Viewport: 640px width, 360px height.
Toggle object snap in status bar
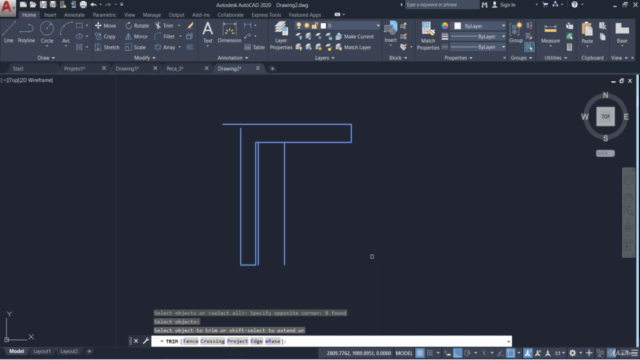(511, 353)
